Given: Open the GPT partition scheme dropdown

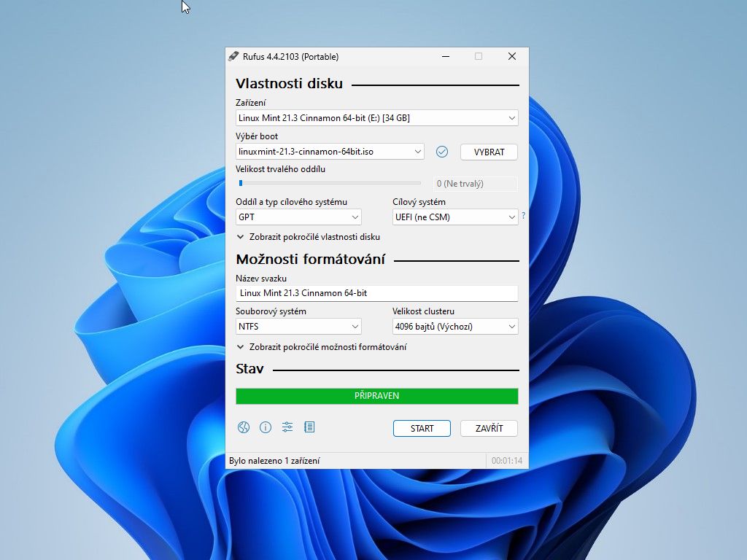Looking at the screenshot, I should pos(298,217).
